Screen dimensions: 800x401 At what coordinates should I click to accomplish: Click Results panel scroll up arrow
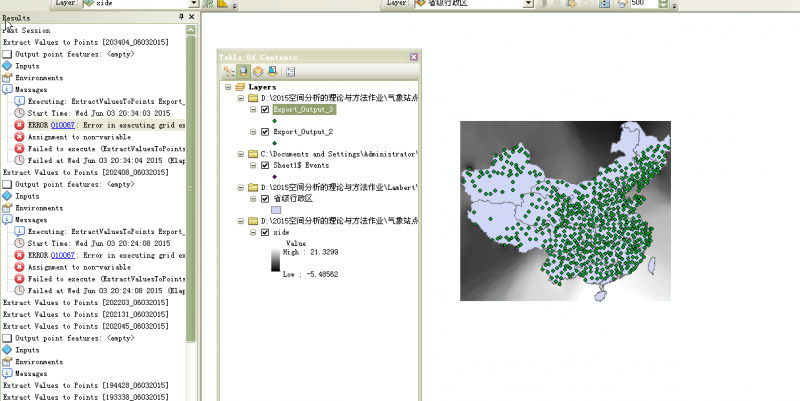(191, 30)
